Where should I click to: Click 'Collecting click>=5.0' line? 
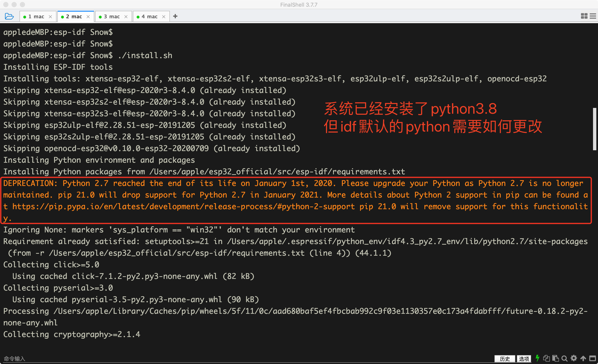point(51,265)
